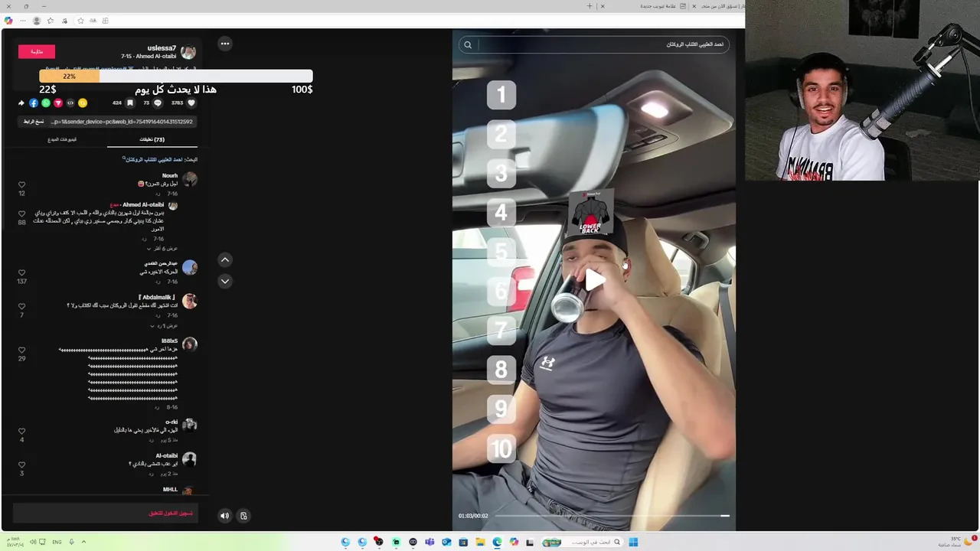Mute the video with speaker icon

coord(224,516)
